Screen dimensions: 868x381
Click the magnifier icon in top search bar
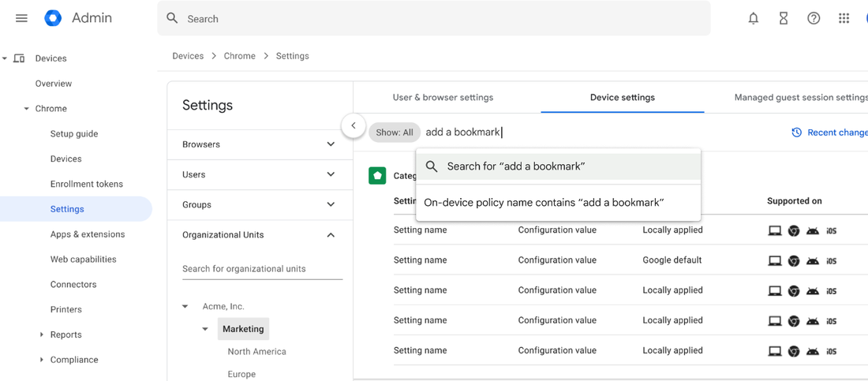[x=172, y=18]
